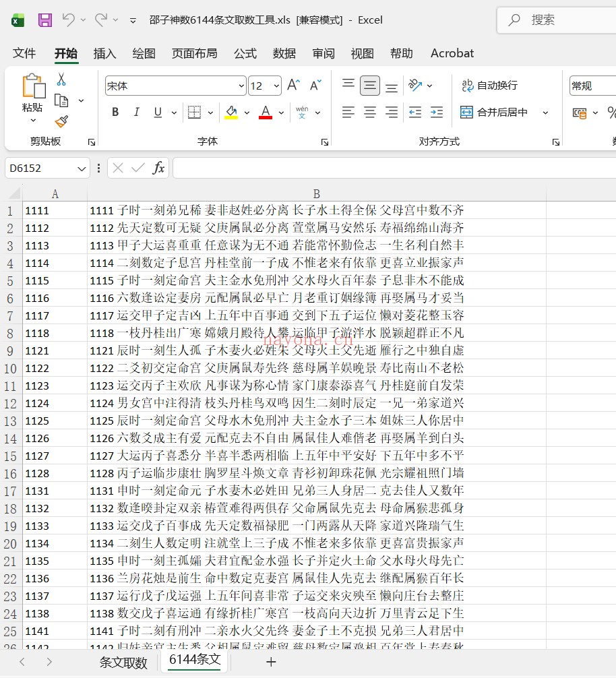Image resolution: width=616 pixels, height=678 pixels.
Task: Click 自动换行 wrap text button
Action: pyautogui.click(x=489, y=85)
